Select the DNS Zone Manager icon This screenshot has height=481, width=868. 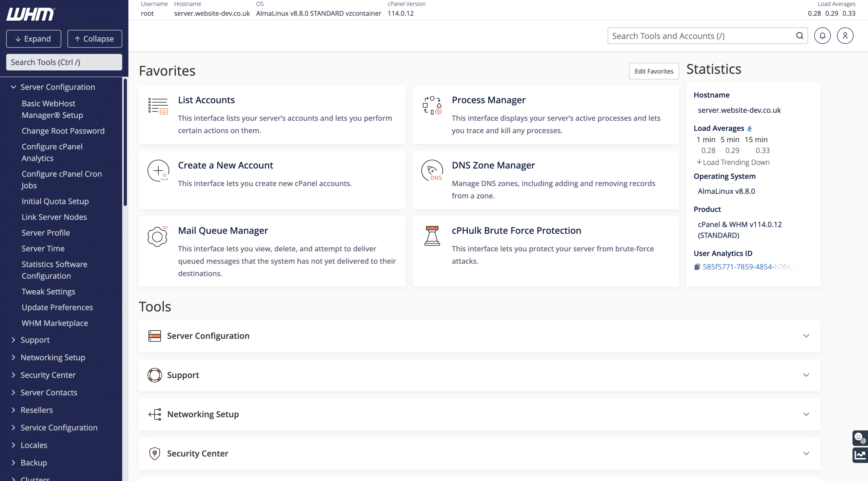pos(432,171)
